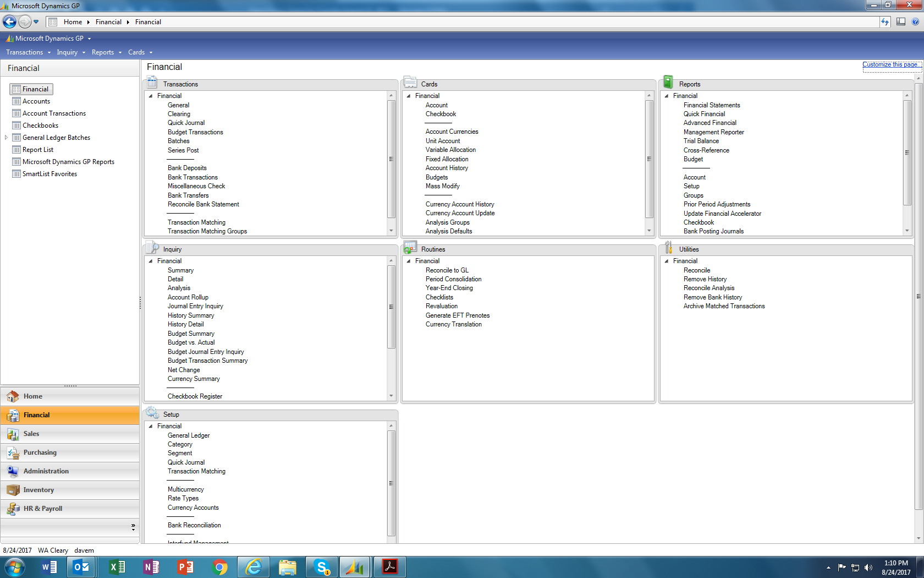Click the refresh icon beside address bar
This screenshot has height=578, width=924.
pyautogui.click(x=885, y=22)
